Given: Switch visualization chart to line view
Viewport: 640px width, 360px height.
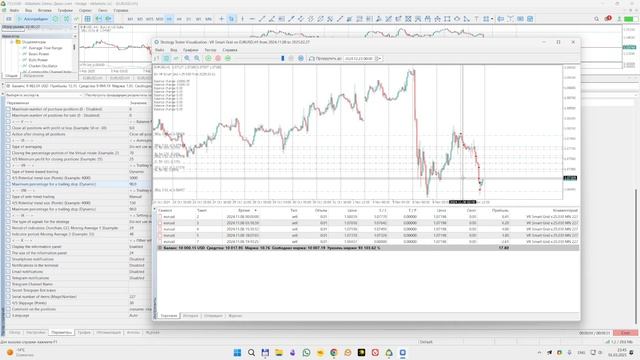Looking at the screenshot, I should pyautogui.click(x=176, y=58).
